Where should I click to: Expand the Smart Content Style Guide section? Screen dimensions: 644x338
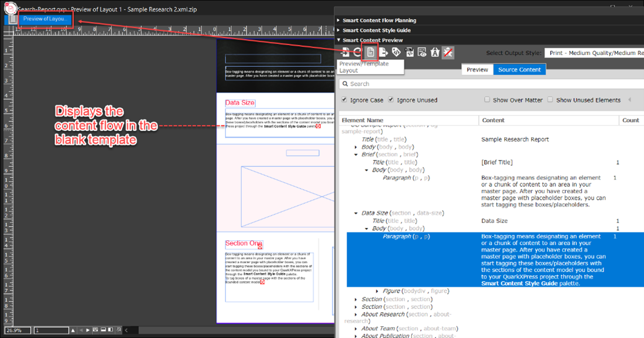338,30
